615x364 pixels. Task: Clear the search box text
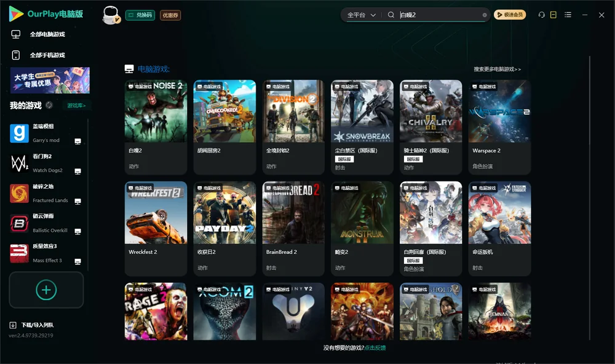click(x=485, y=15)
